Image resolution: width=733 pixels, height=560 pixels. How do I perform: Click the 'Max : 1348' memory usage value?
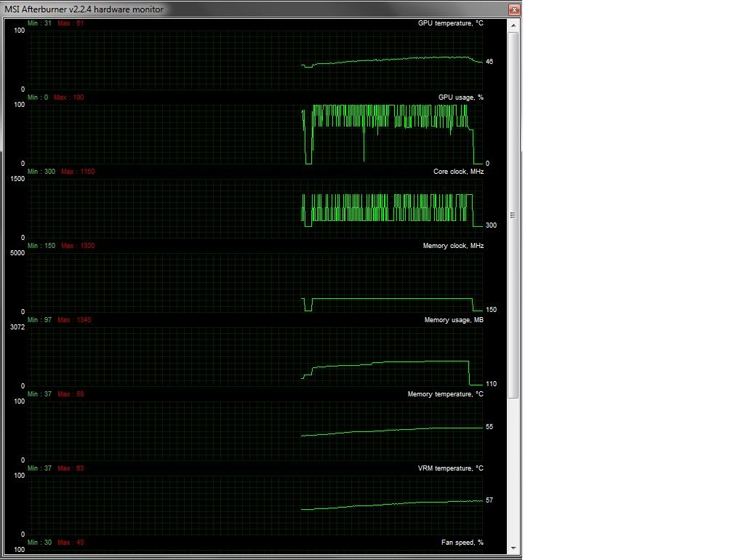click(74, 320)
